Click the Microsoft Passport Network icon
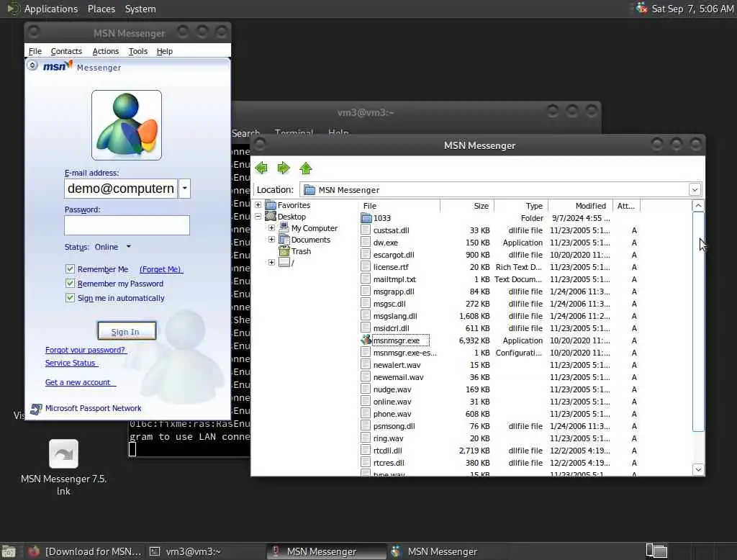Screen dimensions: 737x560 coord(36,409)
